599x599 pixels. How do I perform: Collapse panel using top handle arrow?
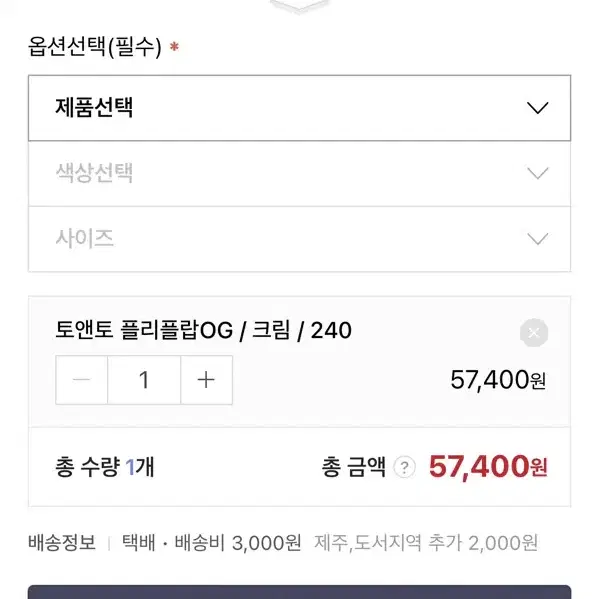tap(299, 6)
